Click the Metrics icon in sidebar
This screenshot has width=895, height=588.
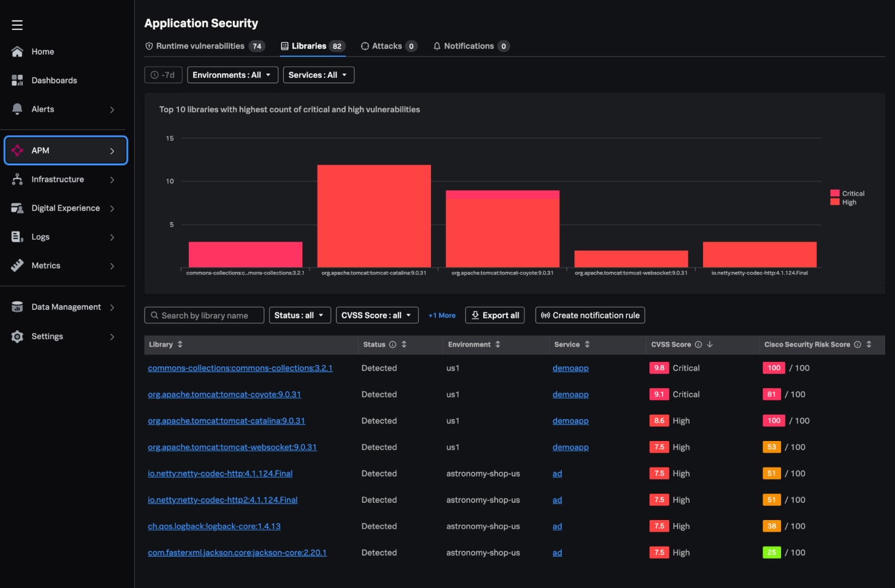[x=17, y=266]
